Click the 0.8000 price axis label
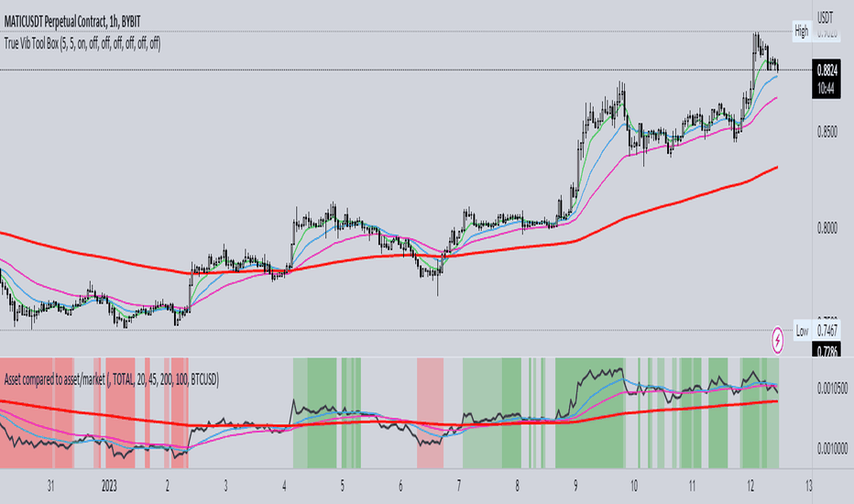Screen dimensions: 854x504 (827, 228)
